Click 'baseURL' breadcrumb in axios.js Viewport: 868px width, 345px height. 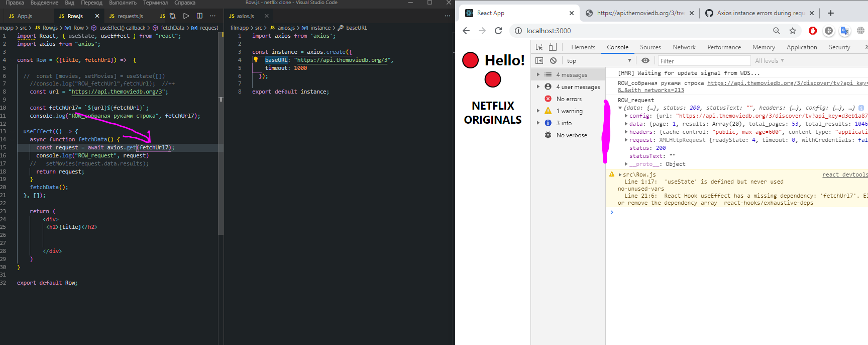357,28
